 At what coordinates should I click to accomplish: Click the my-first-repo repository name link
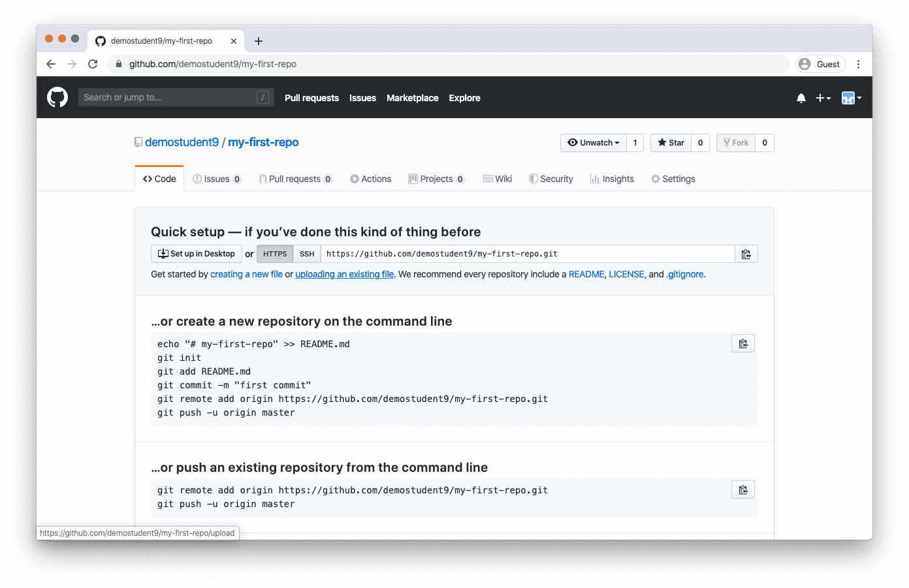point(263,142)
